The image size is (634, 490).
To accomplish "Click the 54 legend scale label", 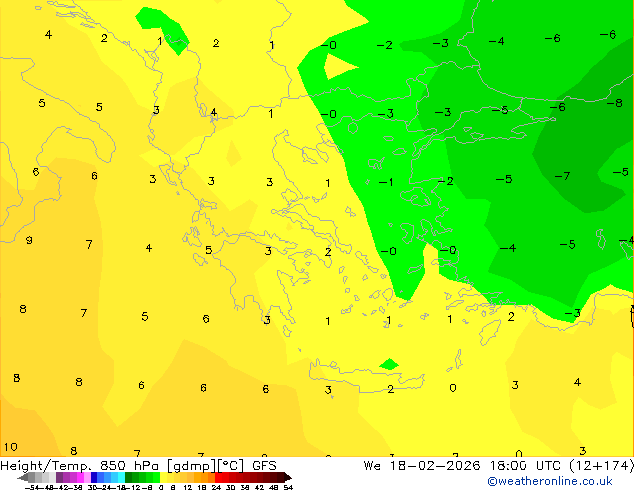I will 288,487.
